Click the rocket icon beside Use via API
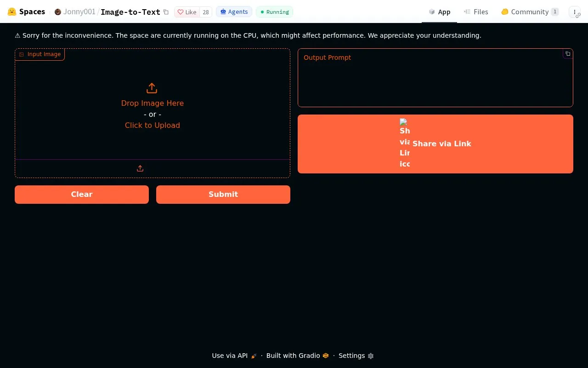 [x=254, y=356]
